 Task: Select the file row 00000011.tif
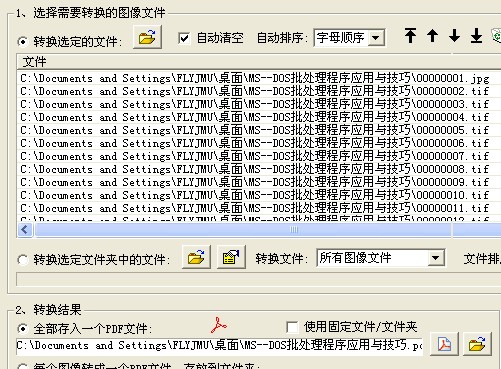coord(259,208)
